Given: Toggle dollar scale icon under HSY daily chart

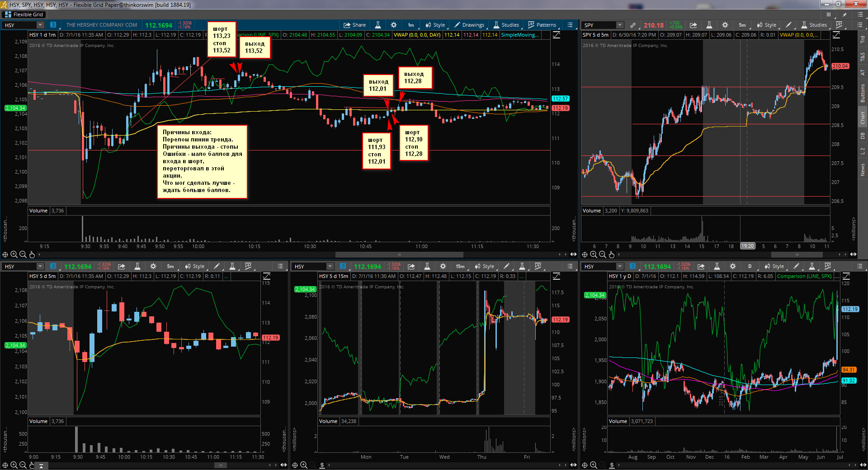Looking at the screenshot, I should (612, 465).
